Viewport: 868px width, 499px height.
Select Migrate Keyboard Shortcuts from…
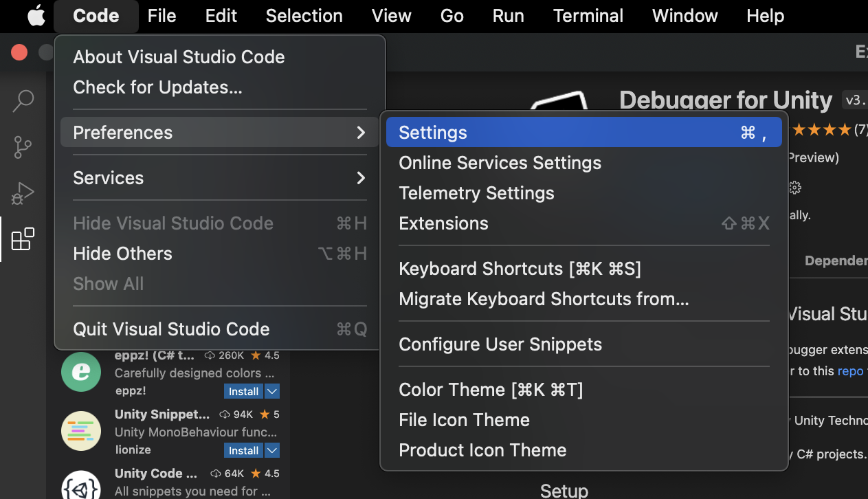[584, 298]
